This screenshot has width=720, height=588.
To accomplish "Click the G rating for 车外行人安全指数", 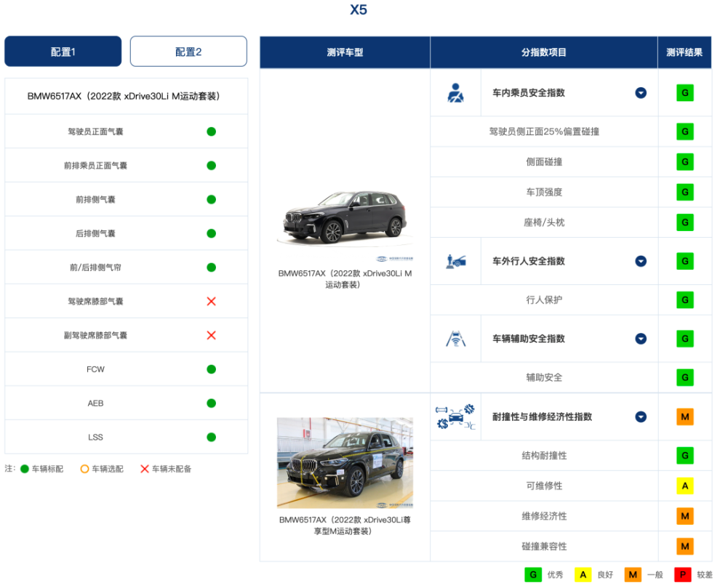I will (685, 261).
